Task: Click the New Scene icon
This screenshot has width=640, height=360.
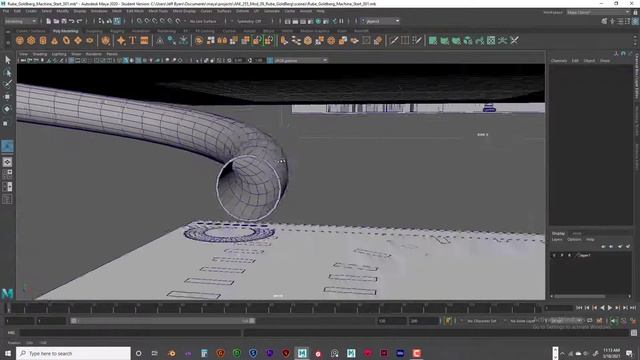Action: coord(49,21)
